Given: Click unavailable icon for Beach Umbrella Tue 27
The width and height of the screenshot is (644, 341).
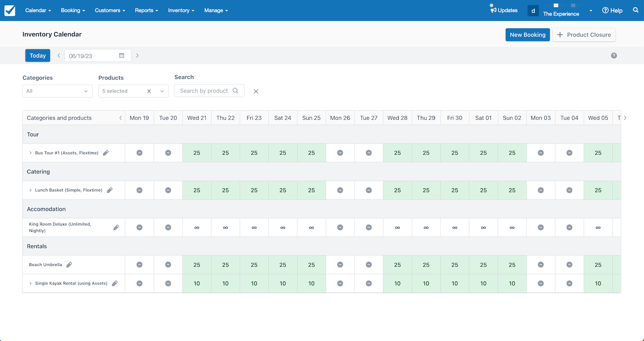Looking at the screenshot, I should tap(369, 265).
